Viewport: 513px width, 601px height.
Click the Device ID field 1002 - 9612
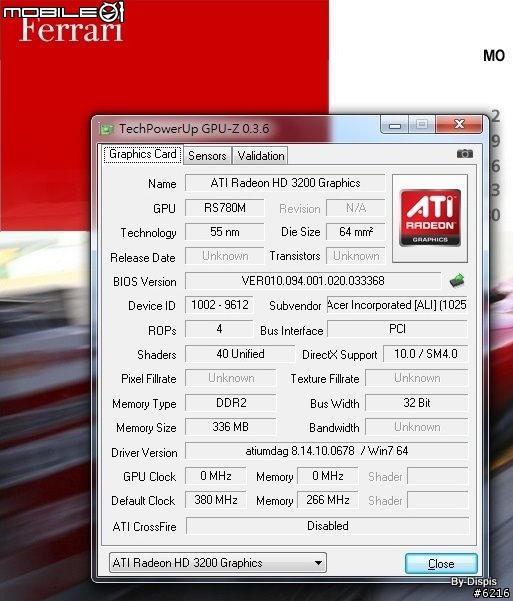click(x=219, y=305)
